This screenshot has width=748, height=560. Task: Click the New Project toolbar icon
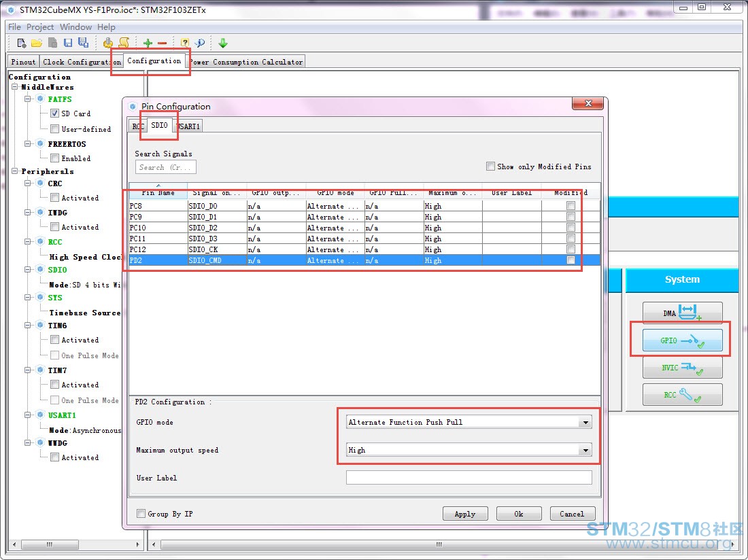(x=22, y=43)
